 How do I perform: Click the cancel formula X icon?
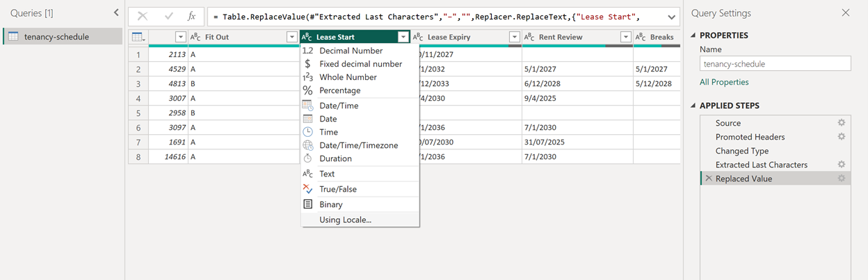(143, 17)
